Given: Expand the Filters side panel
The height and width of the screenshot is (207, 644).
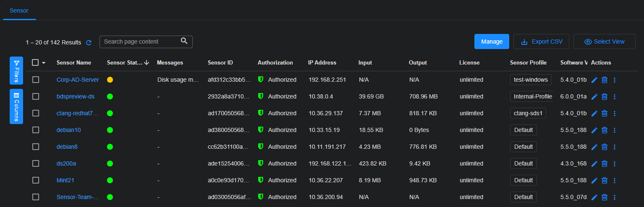Looking at the screenshot, I should [16, 70].
